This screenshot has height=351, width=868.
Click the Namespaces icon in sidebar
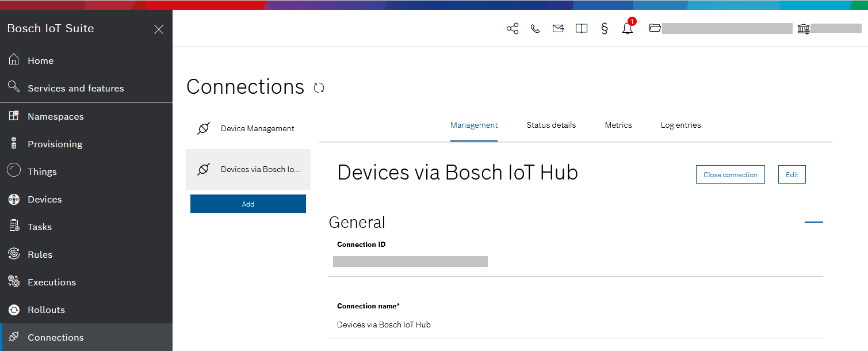click(14, 116)
